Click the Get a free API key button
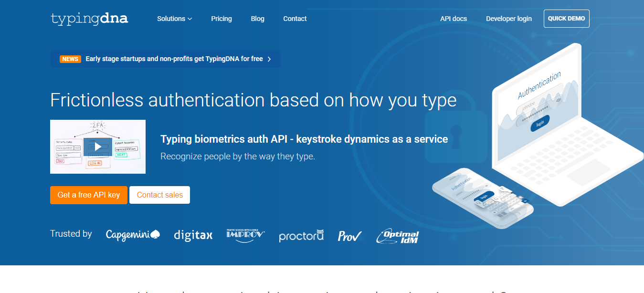The height and width of the screenshot is (293, 644). (x=89, y=195)
